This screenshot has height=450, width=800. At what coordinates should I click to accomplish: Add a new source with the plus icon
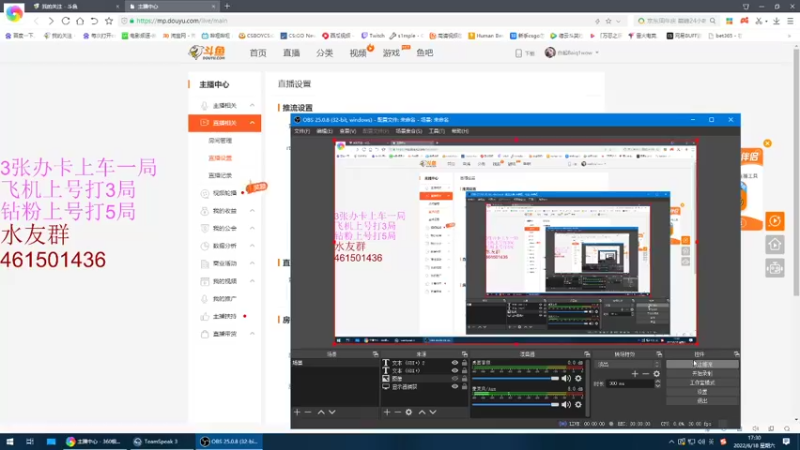coord(387,412)
